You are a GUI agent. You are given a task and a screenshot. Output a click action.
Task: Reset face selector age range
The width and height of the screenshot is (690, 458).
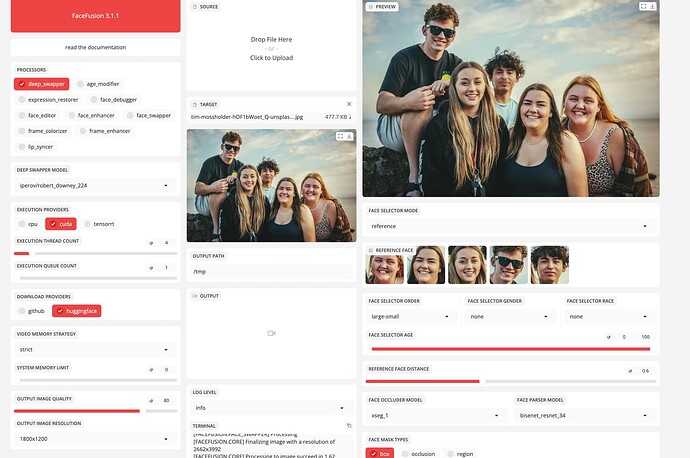click(612, 336)
